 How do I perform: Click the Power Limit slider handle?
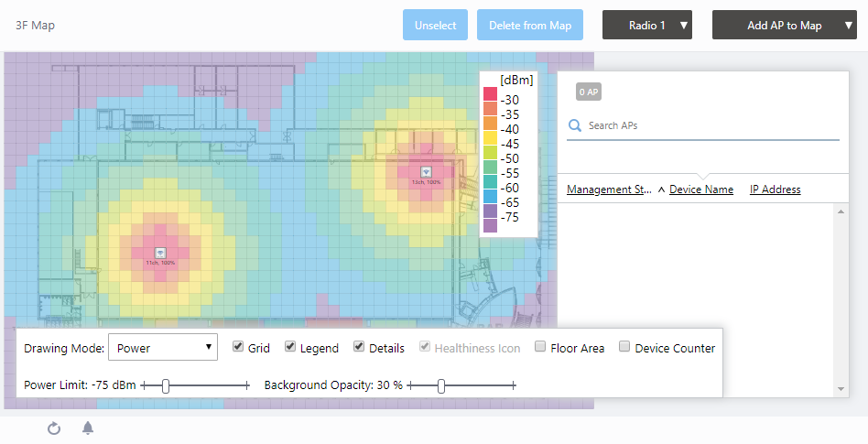tap(166, 386)
